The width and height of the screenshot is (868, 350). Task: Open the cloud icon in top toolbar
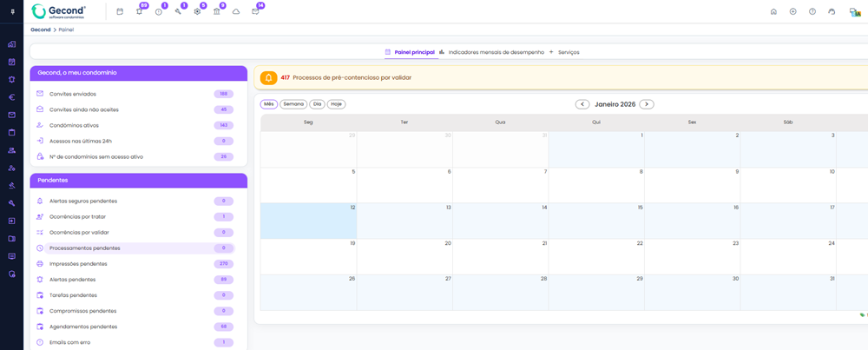click(x=236, y=11)
